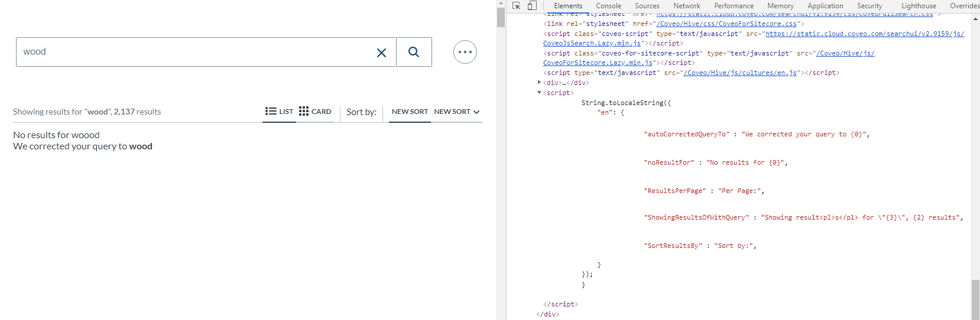
Task: Select the "ShowingResultsOfWithQuery" code line
Action: (x=803, y=218)
